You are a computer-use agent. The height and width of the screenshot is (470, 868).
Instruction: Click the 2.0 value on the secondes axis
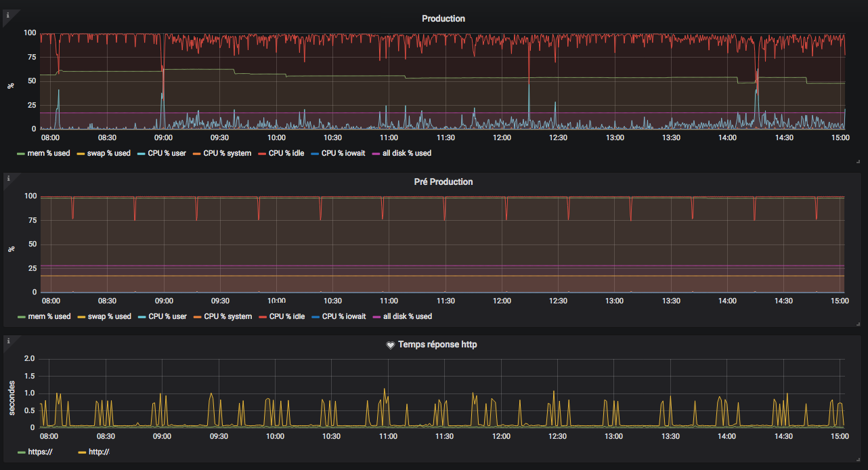(30, 358)
